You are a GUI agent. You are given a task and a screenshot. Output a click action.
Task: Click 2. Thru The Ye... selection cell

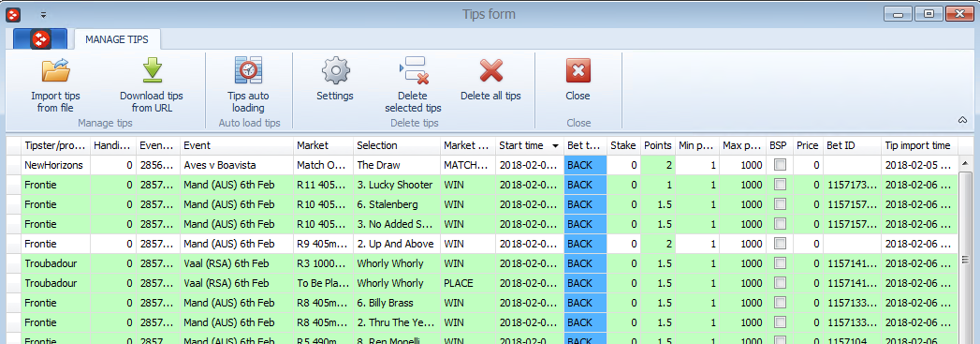[x=397, y=322]
